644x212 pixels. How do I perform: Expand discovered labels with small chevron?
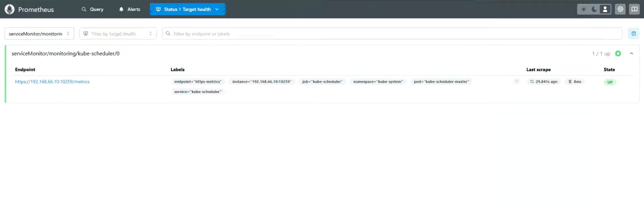point(517,81)
